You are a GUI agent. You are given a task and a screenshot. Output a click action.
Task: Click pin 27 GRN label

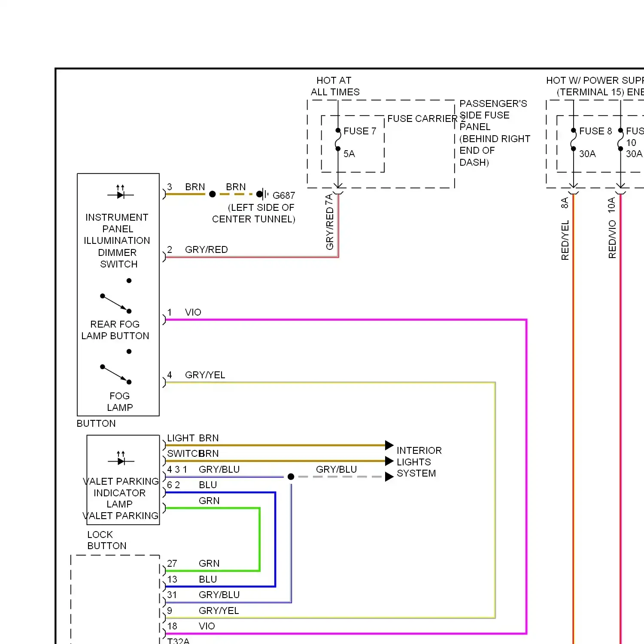click(193, 563)
